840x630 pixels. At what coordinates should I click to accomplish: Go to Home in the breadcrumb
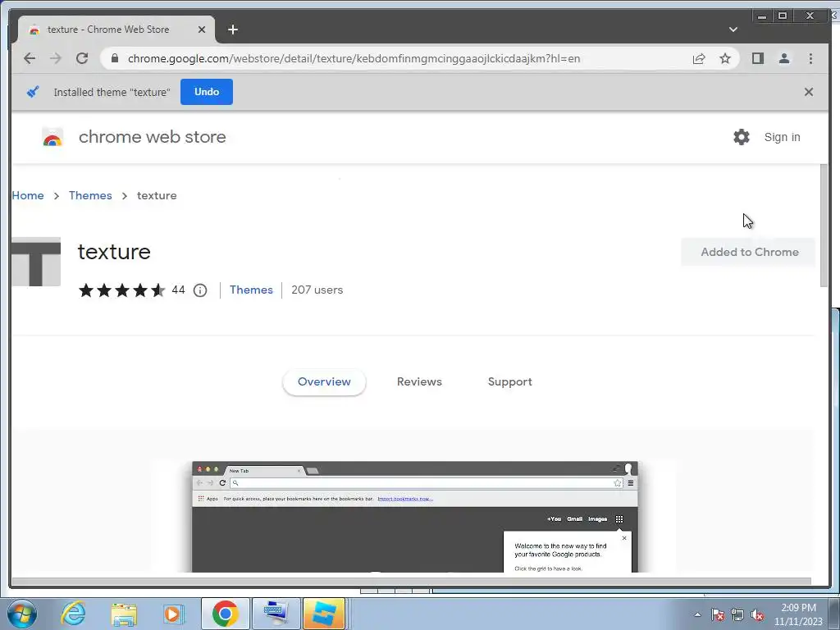pyautogui.click(x=28, y=195)
